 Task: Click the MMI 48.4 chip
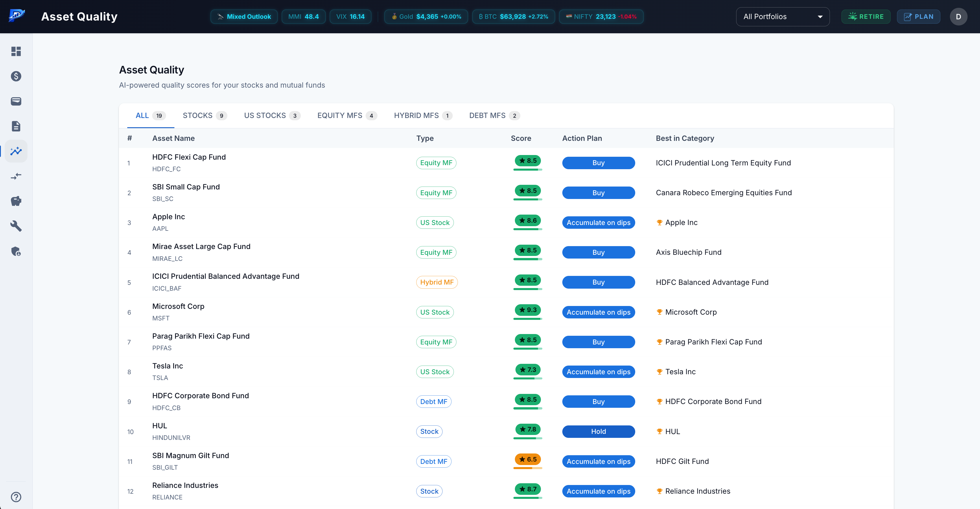point(303,16)
